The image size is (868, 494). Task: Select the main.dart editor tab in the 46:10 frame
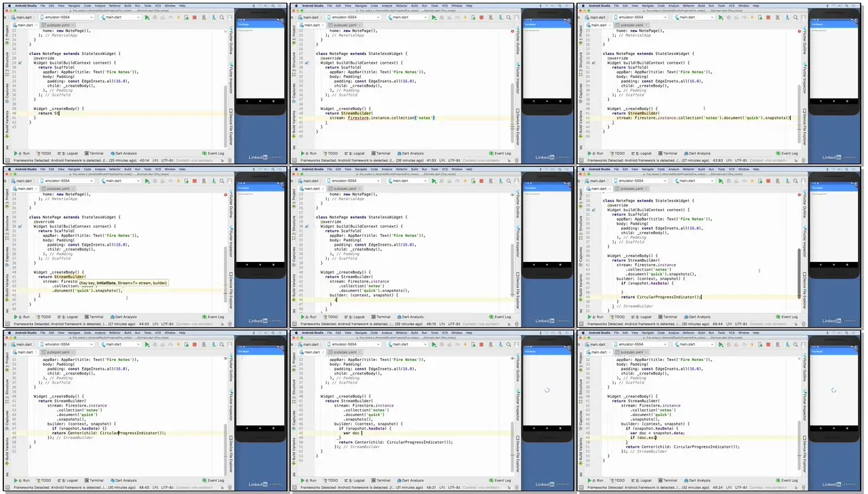(311, 189)
